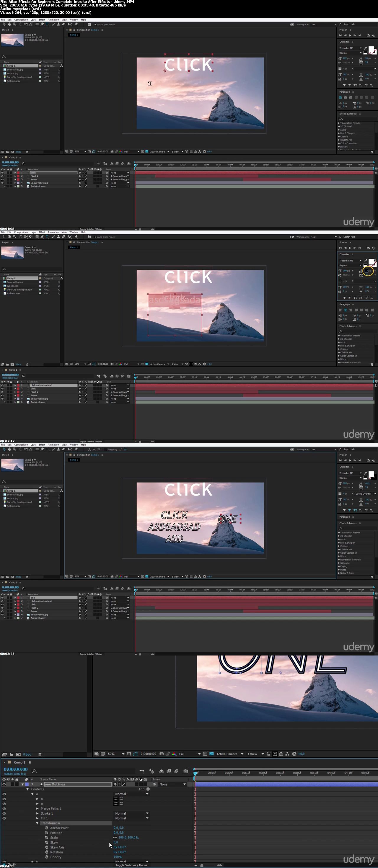378x868 pixels.
Task: Open Animation menu in 00:03:25 frame
Action: tap(53, 444)
